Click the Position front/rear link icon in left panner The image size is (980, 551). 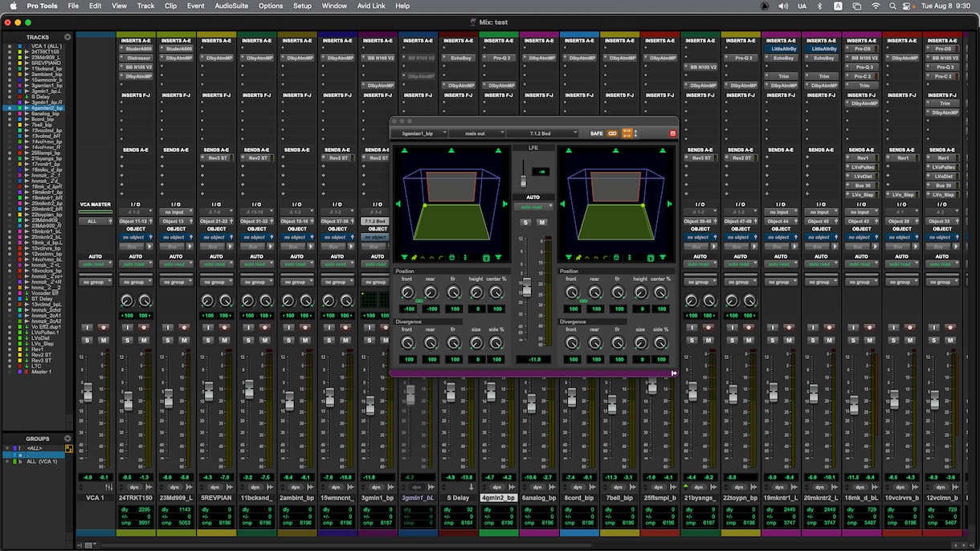pyautogui.click(x=419, y=301)
